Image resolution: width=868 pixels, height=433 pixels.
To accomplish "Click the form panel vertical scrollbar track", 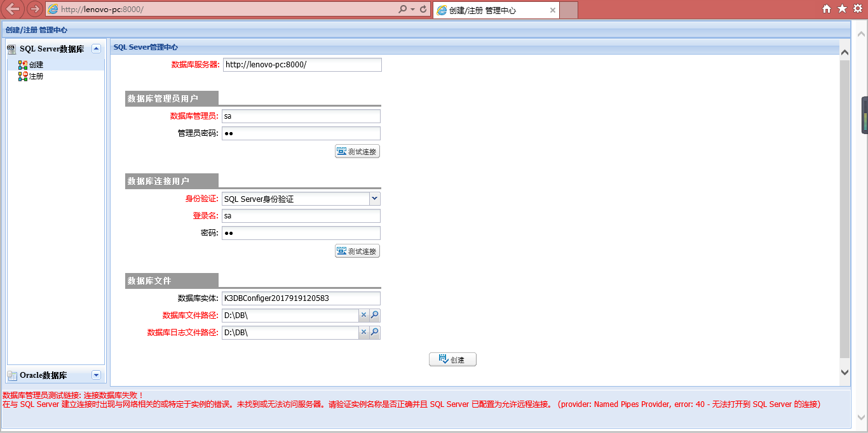I will pos(844,210).
